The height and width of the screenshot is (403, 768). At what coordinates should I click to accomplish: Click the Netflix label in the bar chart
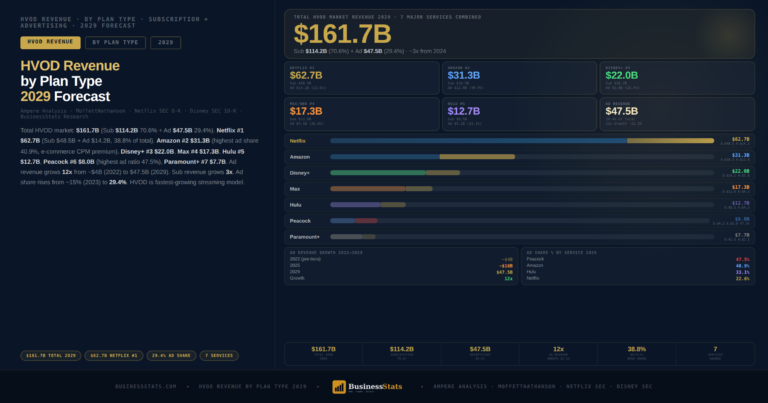pos(297,141)
